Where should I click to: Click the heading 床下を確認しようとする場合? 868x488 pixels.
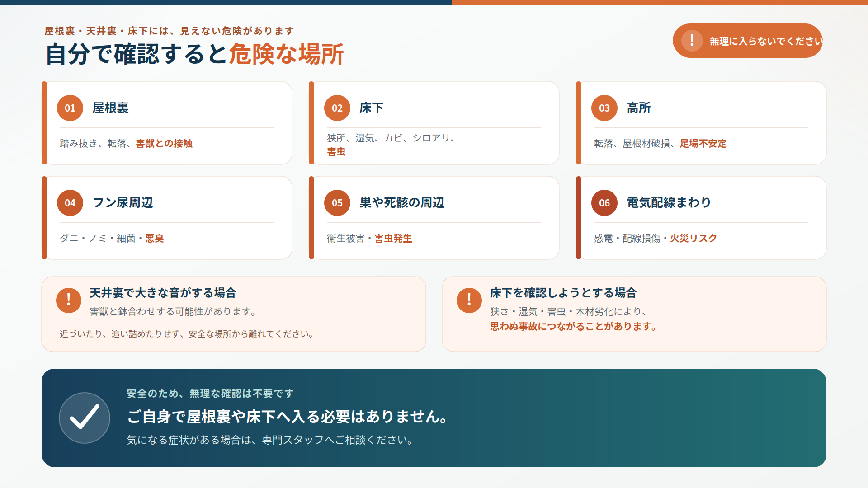pyautogui.click(x=563, y=293)
